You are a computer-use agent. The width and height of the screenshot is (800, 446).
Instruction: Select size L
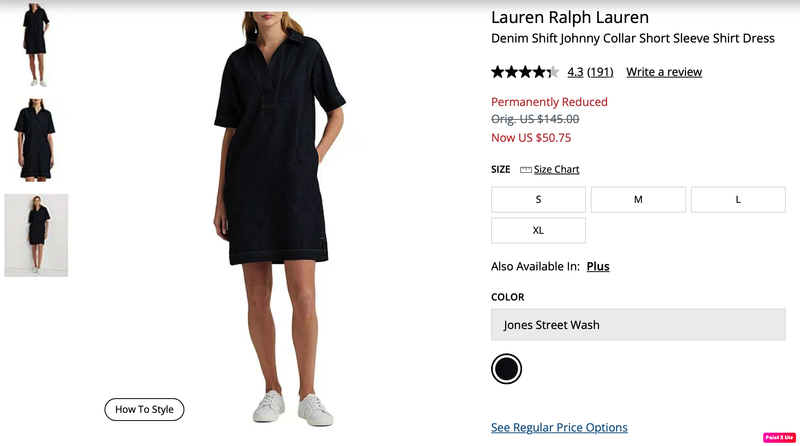pos(738,200)
